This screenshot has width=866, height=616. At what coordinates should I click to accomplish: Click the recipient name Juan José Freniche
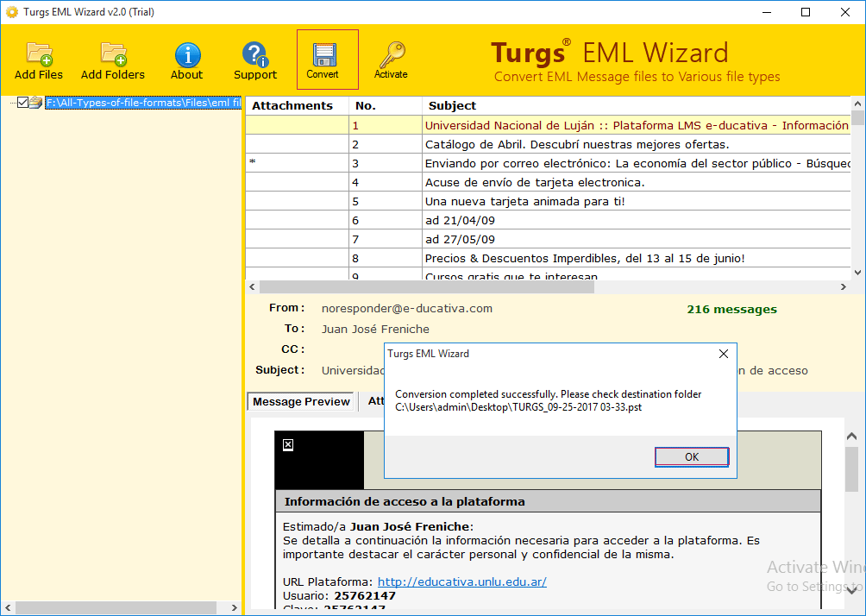[375, 330]
